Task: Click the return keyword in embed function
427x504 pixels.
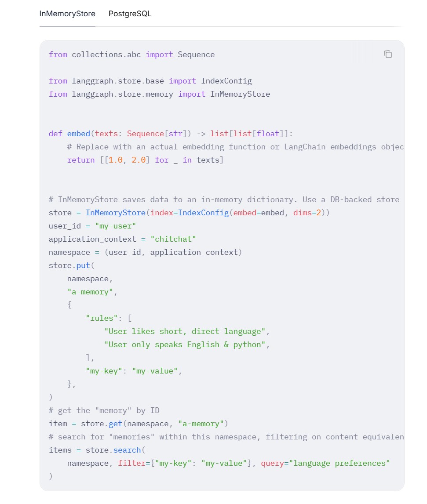Action: coord(81,160)
